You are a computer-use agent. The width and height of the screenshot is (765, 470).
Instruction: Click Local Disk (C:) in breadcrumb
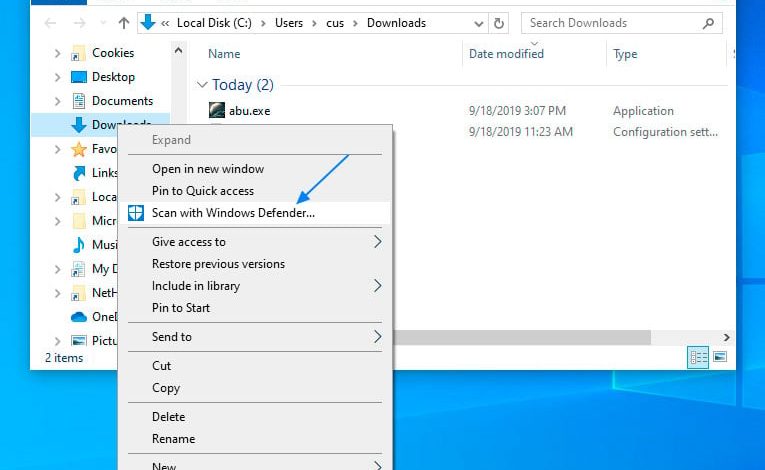coord(214,23)
